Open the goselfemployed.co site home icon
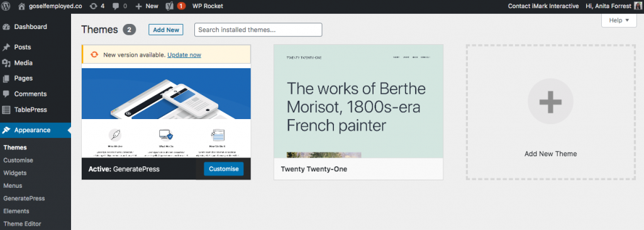The width and height of the screenshot is (644, 230). (22, 6)
